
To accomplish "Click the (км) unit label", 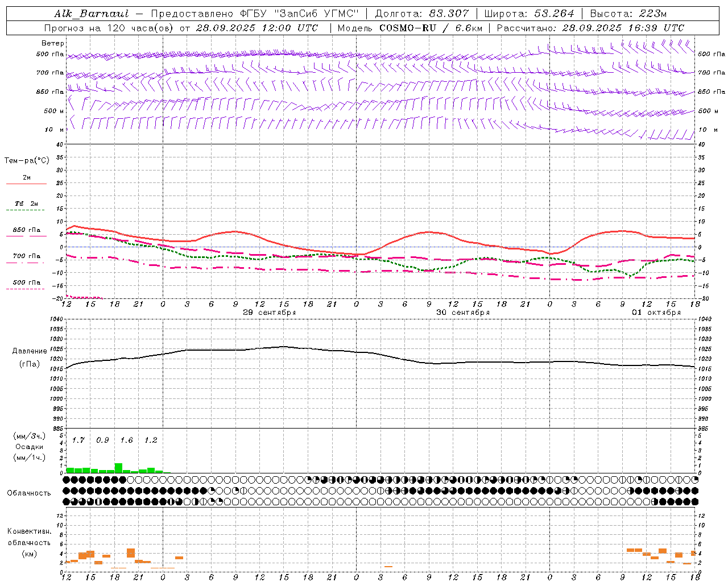I will point(30,554).
